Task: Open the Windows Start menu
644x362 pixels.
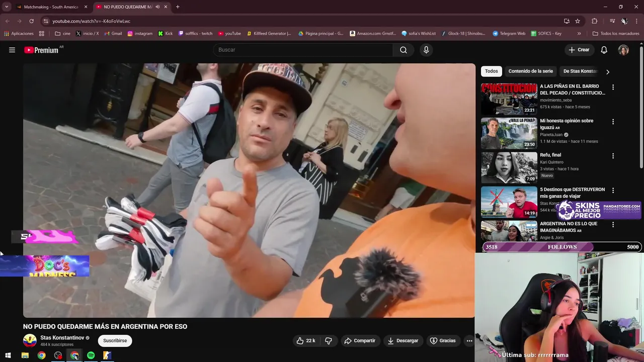Action: 8,355
